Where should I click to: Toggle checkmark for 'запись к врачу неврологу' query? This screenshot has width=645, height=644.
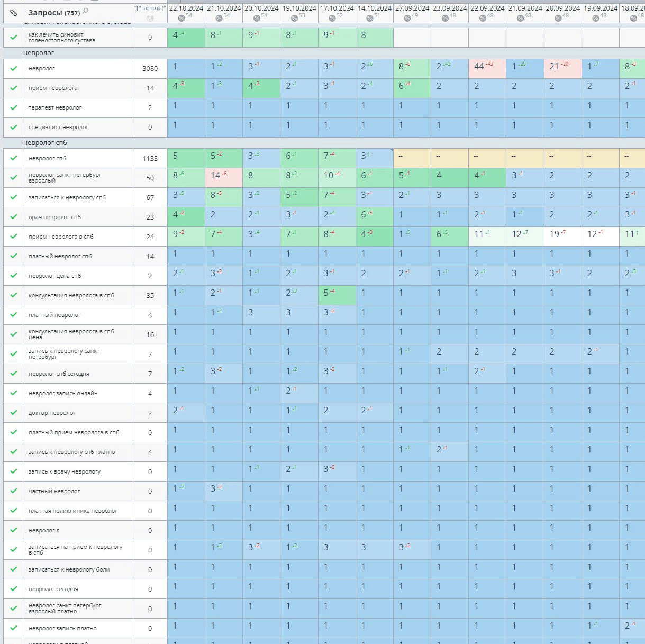14,471
